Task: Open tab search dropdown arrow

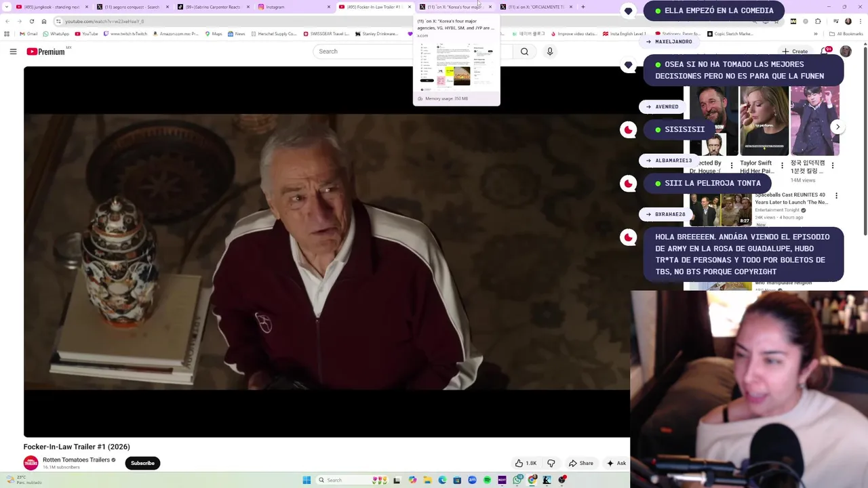Action: pyautogui.click(x=7, y=7)
